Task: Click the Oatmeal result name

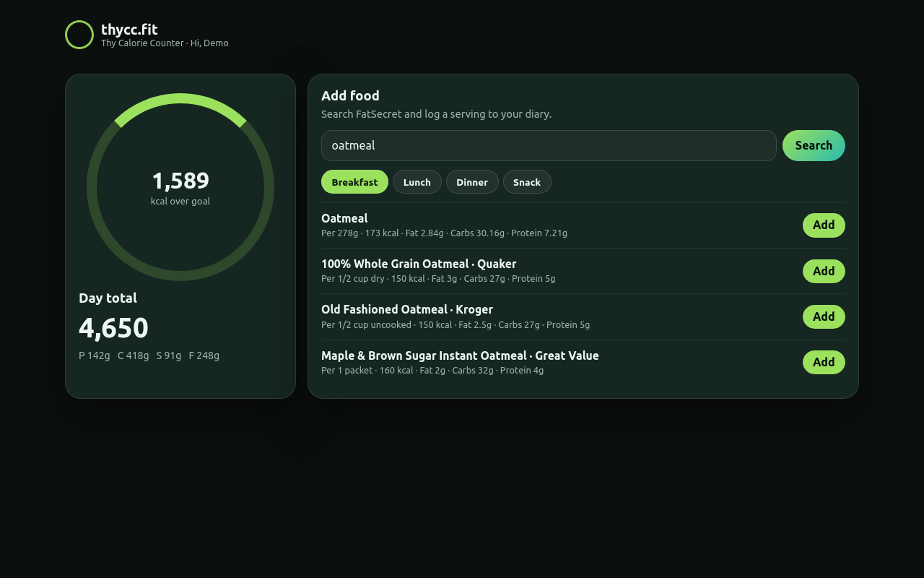Action: (344, 218)
